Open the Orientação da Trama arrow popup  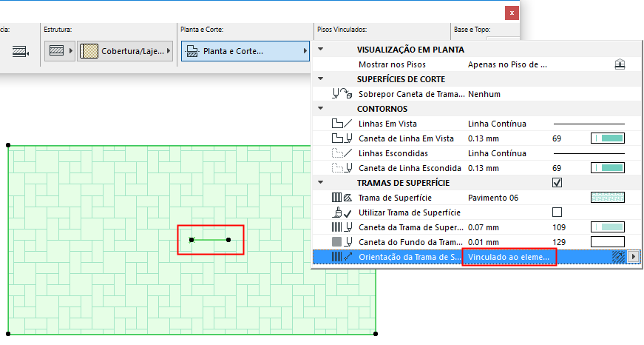[633, 257]
